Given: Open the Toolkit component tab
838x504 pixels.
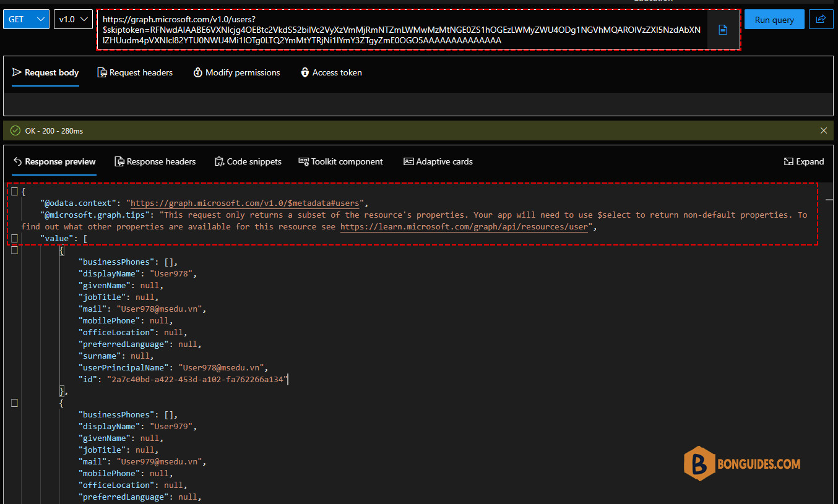Looking at the screenshot, I should coord(341,162).
